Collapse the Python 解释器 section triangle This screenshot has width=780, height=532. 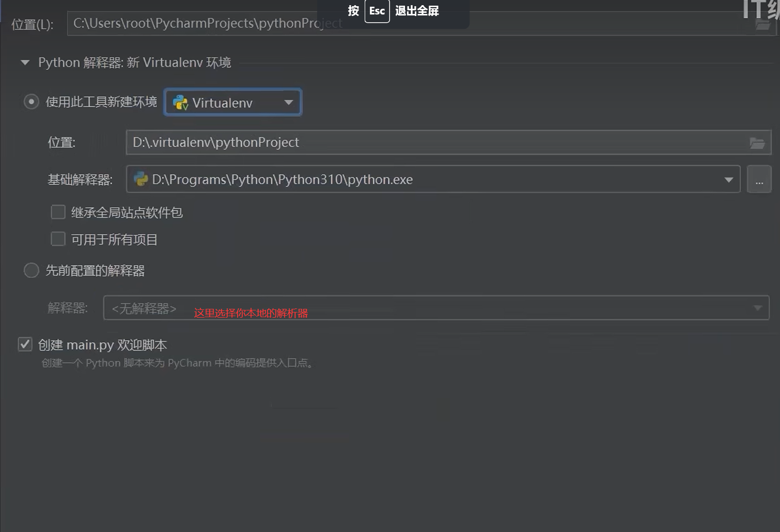click(x=25, y=62)
